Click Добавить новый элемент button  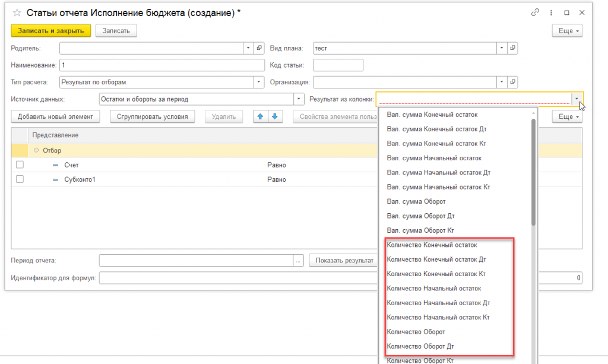point(55,116)
